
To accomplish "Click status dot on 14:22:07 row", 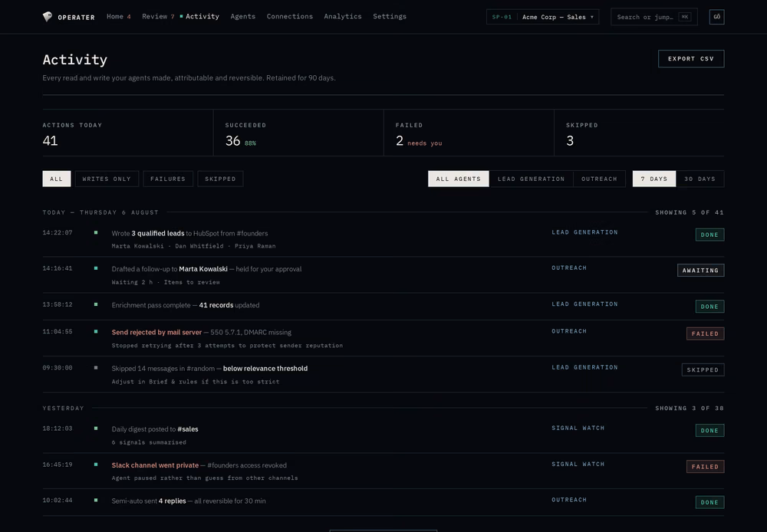I will [x=96, y=232].
